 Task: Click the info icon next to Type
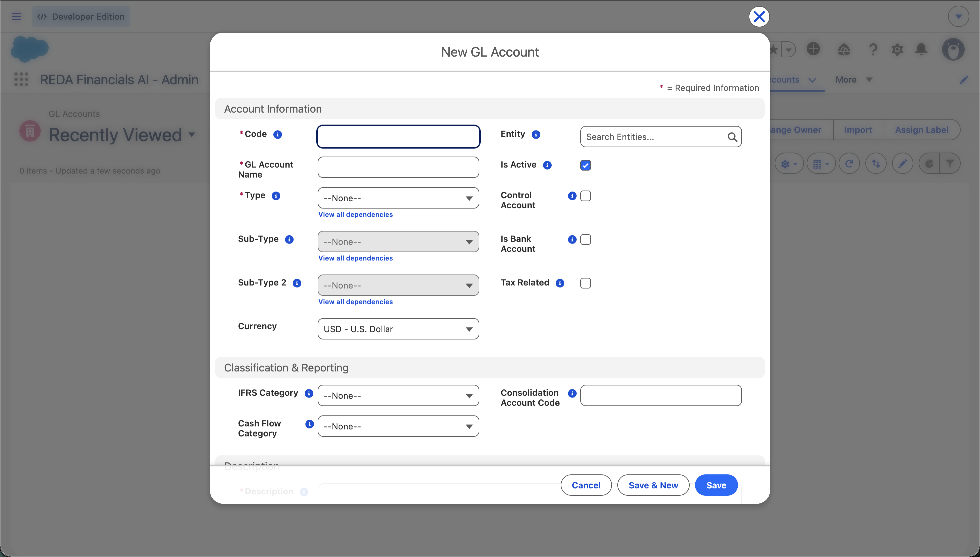[276, 196]
